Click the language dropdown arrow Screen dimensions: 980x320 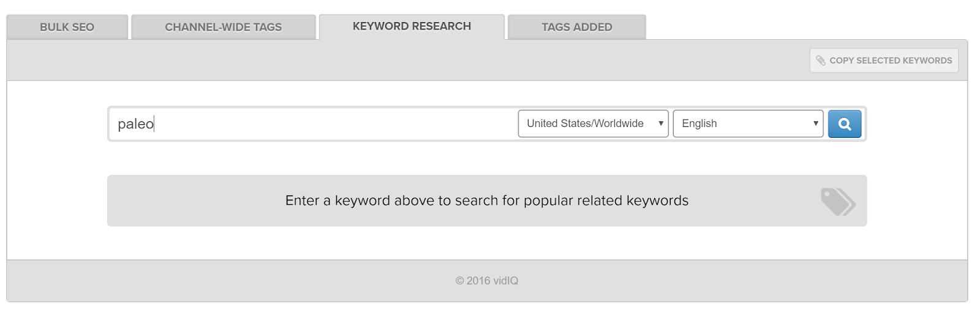click(816, 124)
